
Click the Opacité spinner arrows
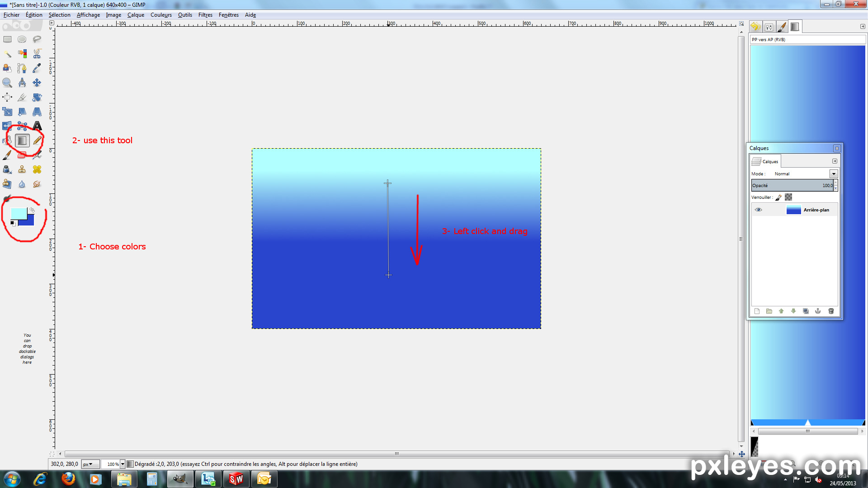point(835,185)
